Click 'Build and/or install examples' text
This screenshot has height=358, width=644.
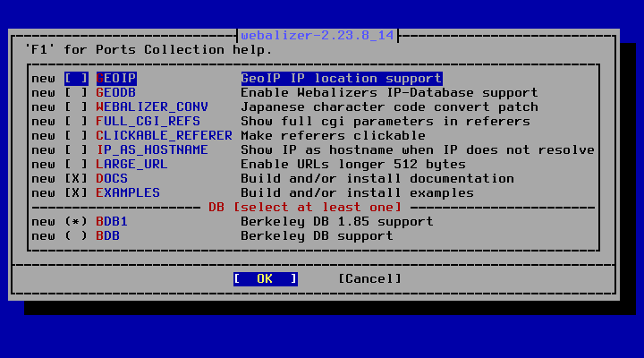point(357,192)
